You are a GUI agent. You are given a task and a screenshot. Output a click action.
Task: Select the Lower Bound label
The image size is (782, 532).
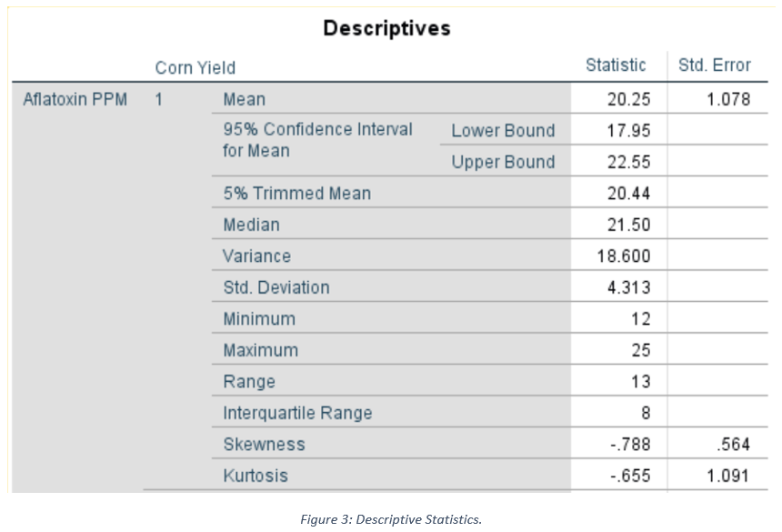point(503,130)
